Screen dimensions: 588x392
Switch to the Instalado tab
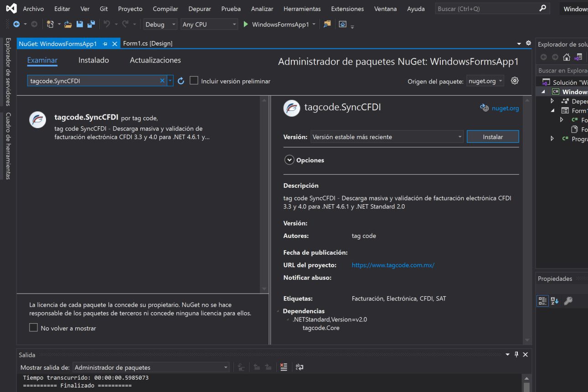tap(93, 60)
